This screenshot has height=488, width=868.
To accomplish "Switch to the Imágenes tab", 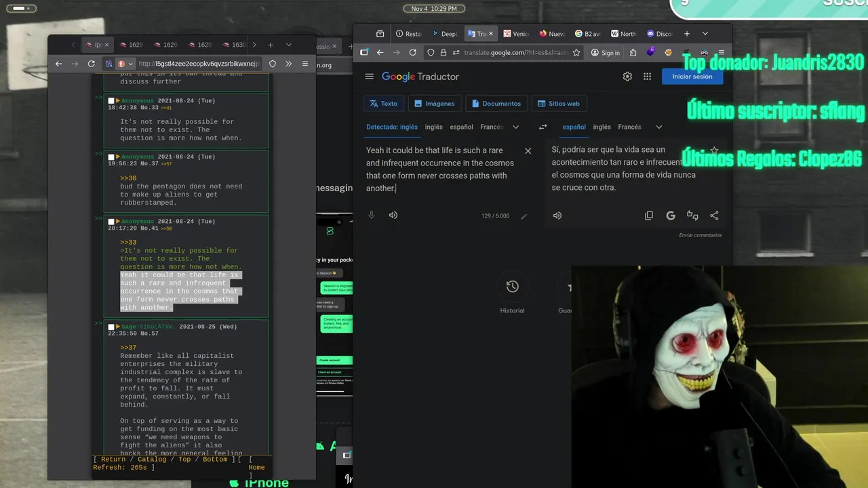I will coord(434,104).
